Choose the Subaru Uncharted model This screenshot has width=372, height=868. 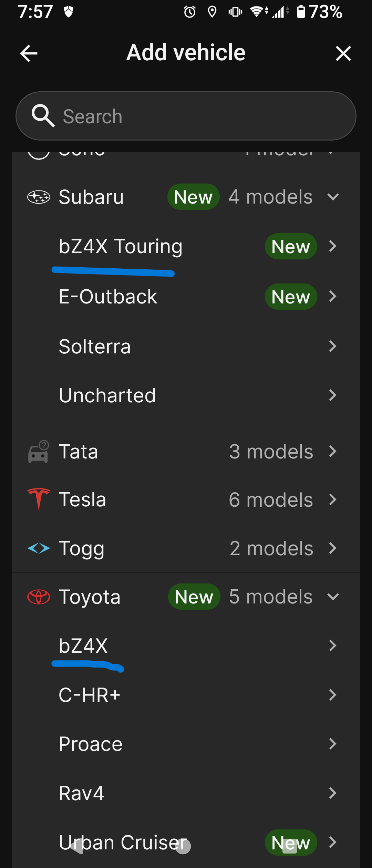tap(186, 395)
